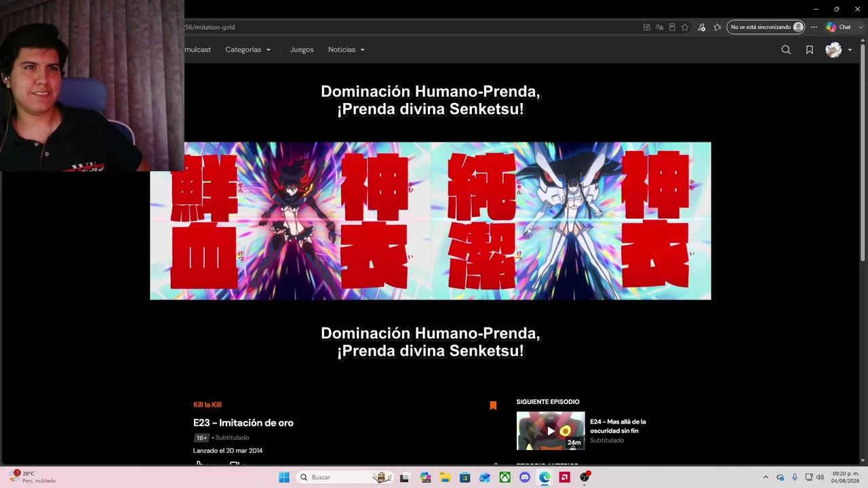Open the Juegos menu item

point(302,49)
